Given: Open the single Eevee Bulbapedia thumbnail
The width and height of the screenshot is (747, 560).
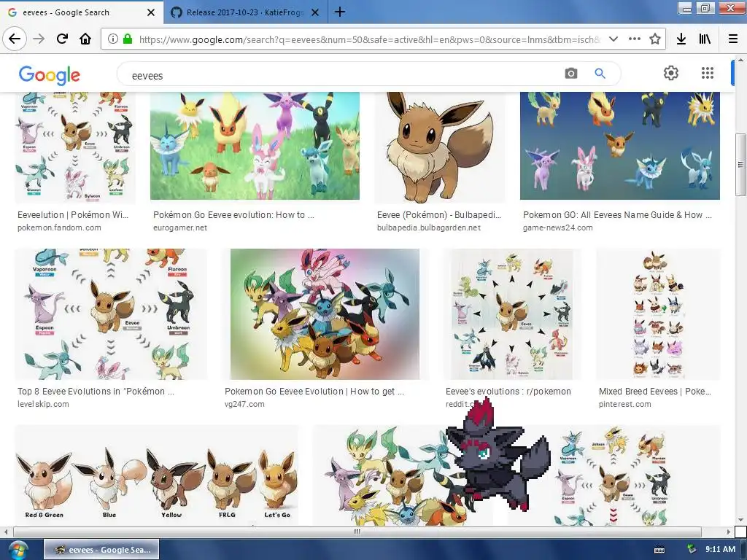Looking at the screenshot, I should point(440,148).
